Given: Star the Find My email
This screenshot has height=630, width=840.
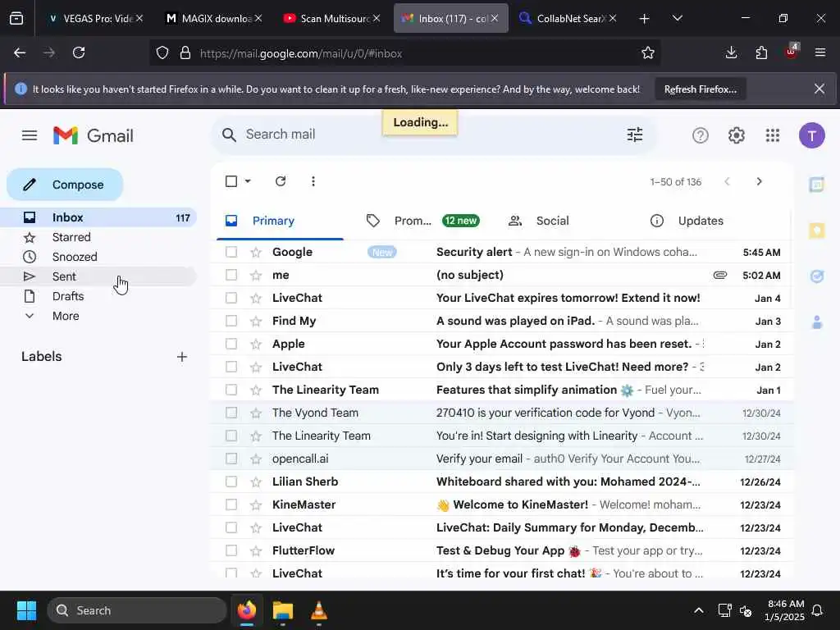Looking at the screenshot, I should point(256,322).
